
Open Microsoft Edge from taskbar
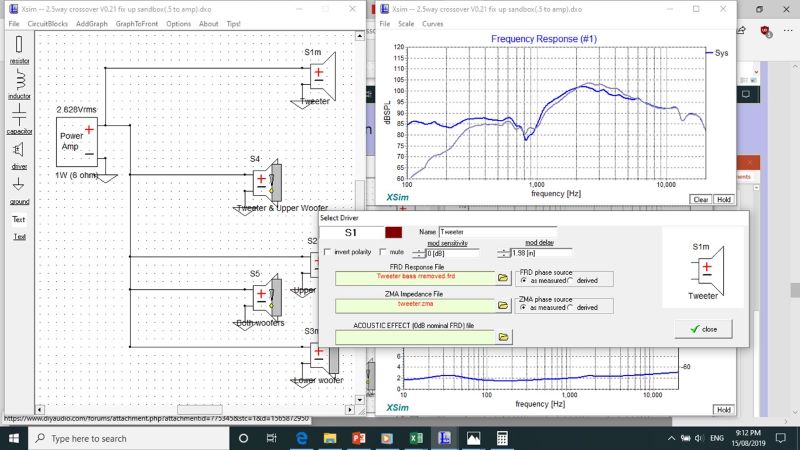coord(302,438)
